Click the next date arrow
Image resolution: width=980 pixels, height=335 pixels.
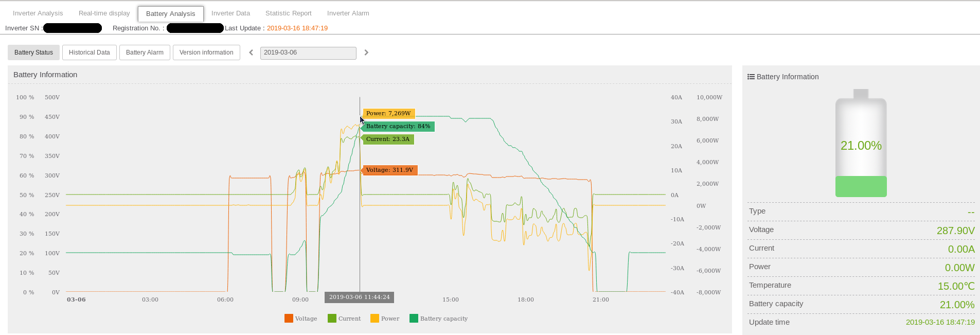tap(366, 52)
